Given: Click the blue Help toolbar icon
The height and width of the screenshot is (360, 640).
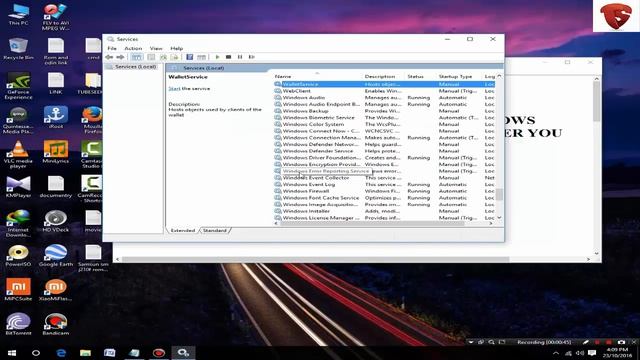Looking at the screenshot, I should [189, 57].
